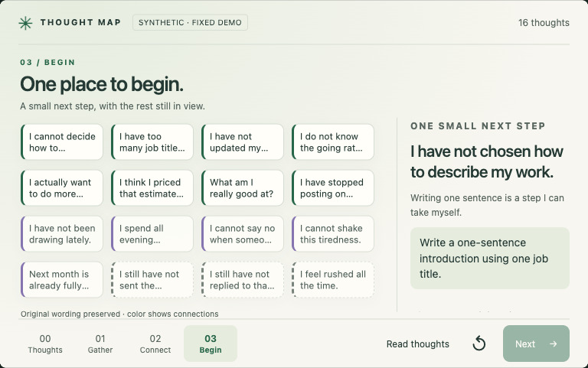Click the '16 thoughts' counter text
Image resolution: width=588 pixels, height=368 pixels.
click(544, 22)
